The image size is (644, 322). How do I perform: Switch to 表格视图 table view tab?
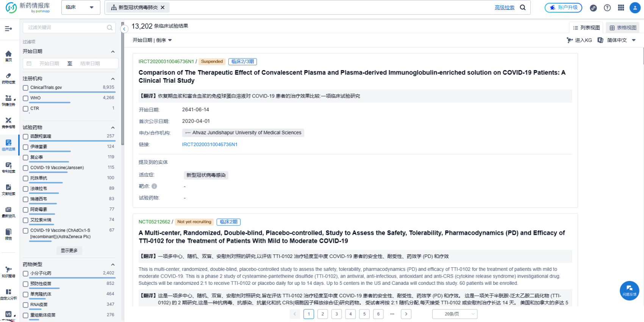623,28
